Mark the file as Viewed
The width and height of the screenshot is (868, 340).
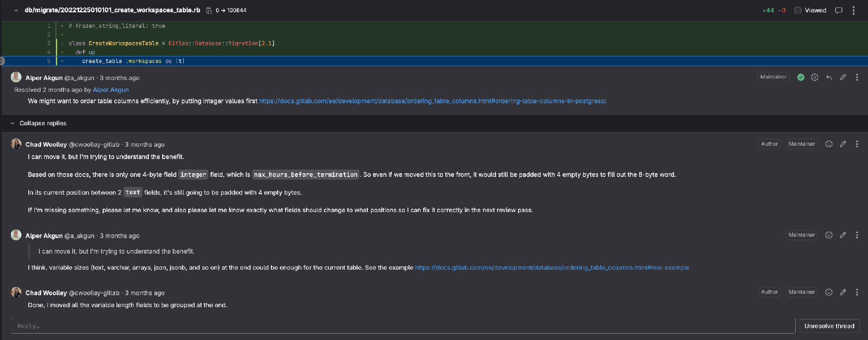tap(798, 11)
